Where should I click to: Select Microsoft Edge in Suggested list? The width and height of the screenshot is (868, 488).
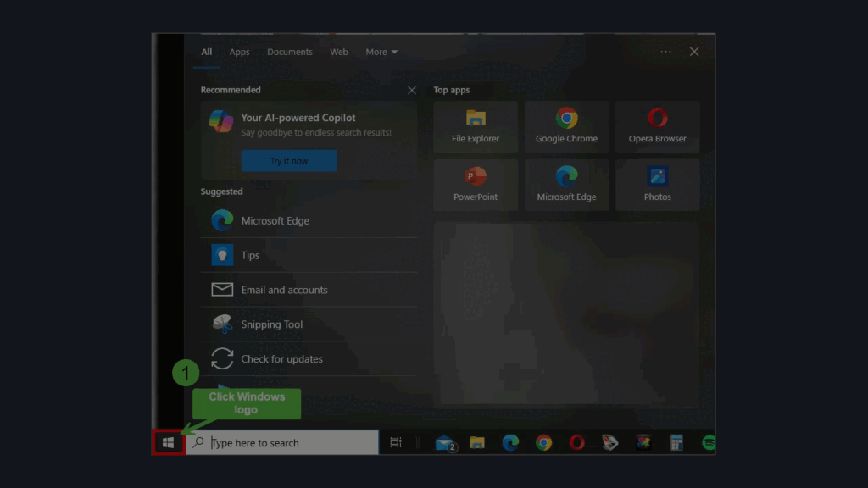coord(309,221)
